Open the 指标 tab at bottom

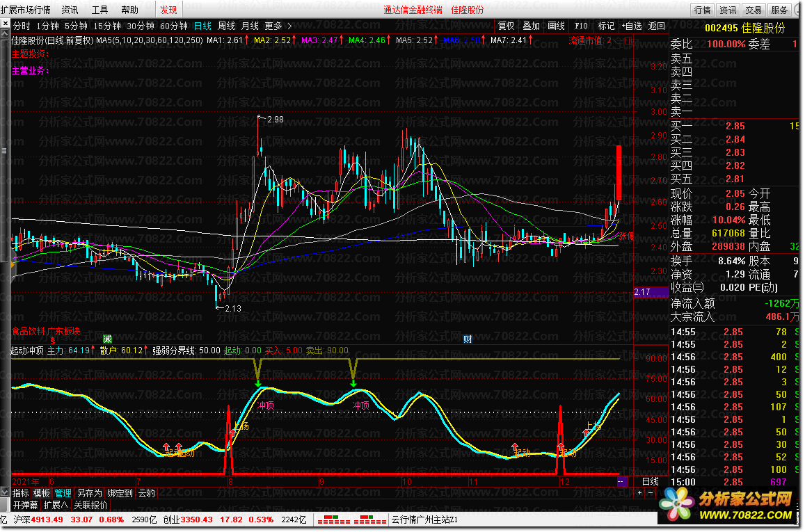point(21,493)
